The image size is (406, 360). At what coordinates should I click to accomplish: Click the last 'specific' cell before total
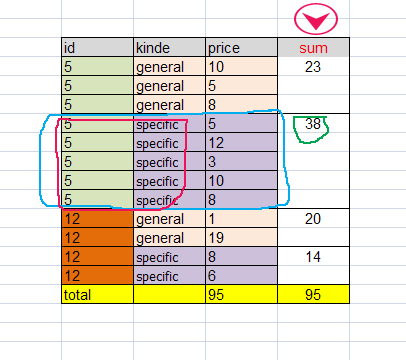pyautogui.click(x=169, y=276)
